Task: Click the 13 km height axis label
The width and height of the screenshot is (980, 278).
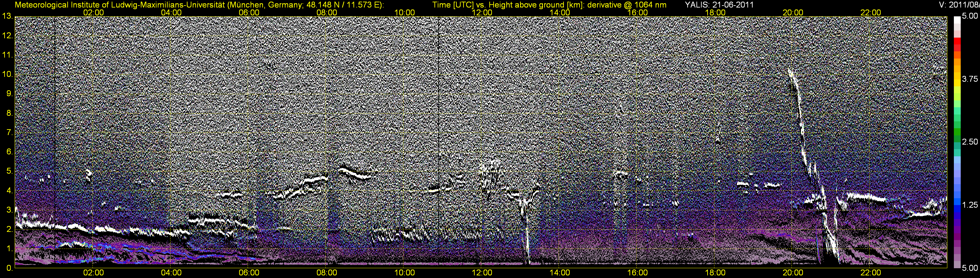Action: click(7, 16)
